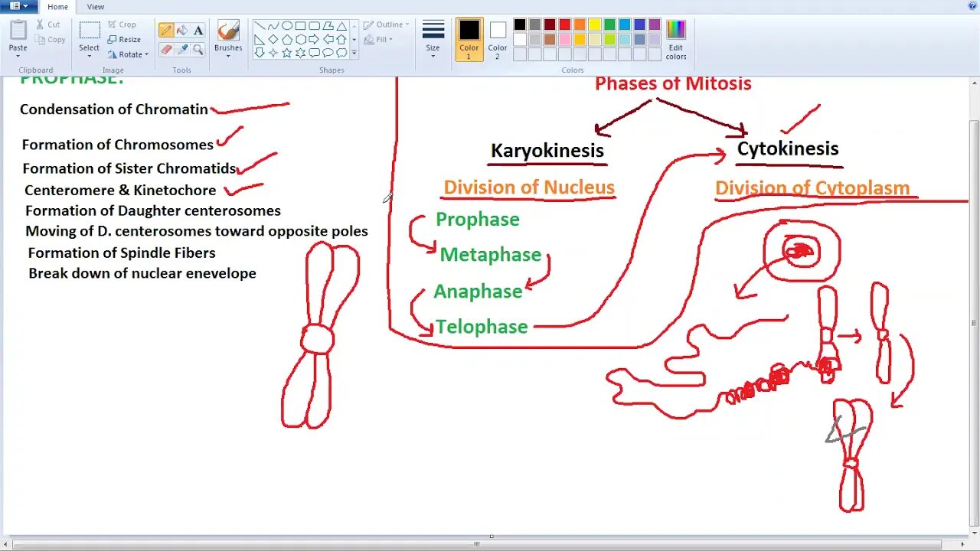Switch to the View ribbon tab
This screenshot has width=980, height=551.
pyautogui.click(x=96, y=7)
